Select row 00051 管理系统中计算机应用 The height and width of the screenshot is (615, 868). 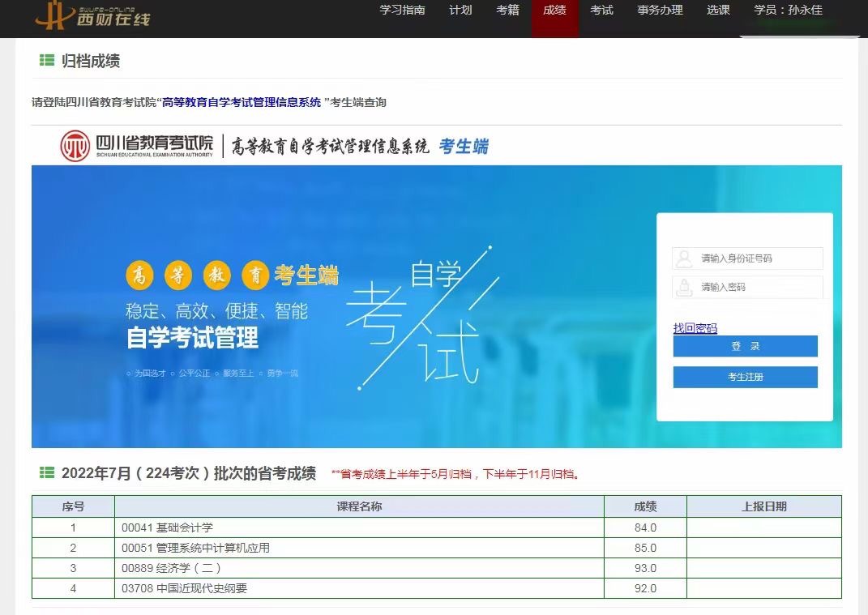(x=437, y=548)
